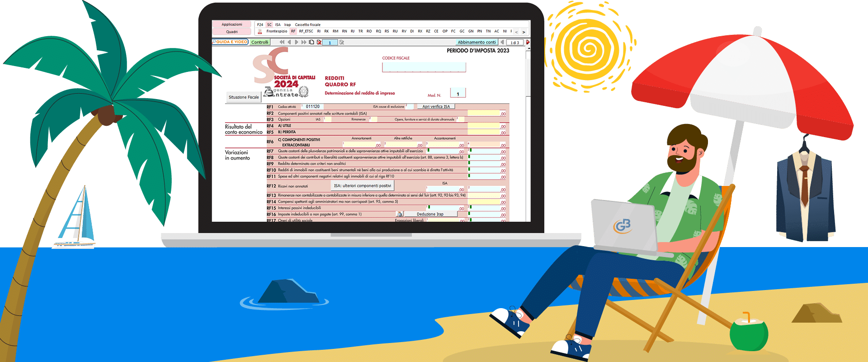Click the Mod. N. field showing 1
868x362 pixels.
pyautogui.click(x=458, y=93)
